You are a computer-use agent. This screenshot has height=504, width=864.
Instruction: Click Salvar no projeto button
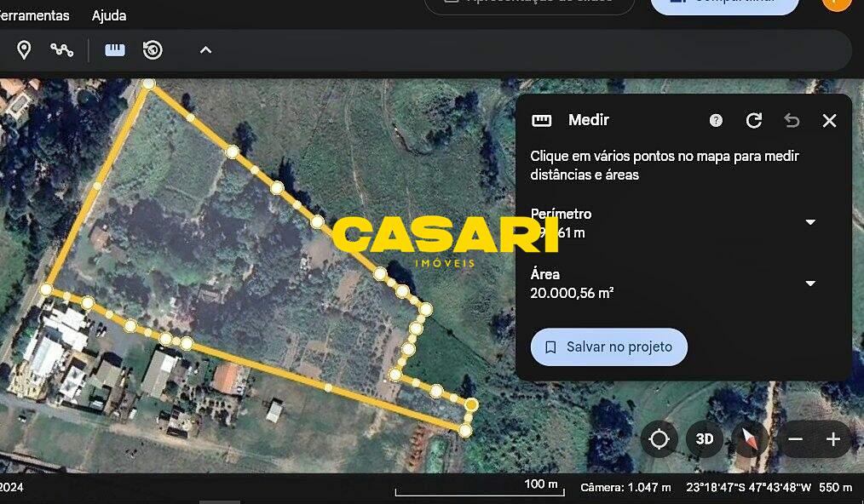pyautogui.click(x=609, y=347)
